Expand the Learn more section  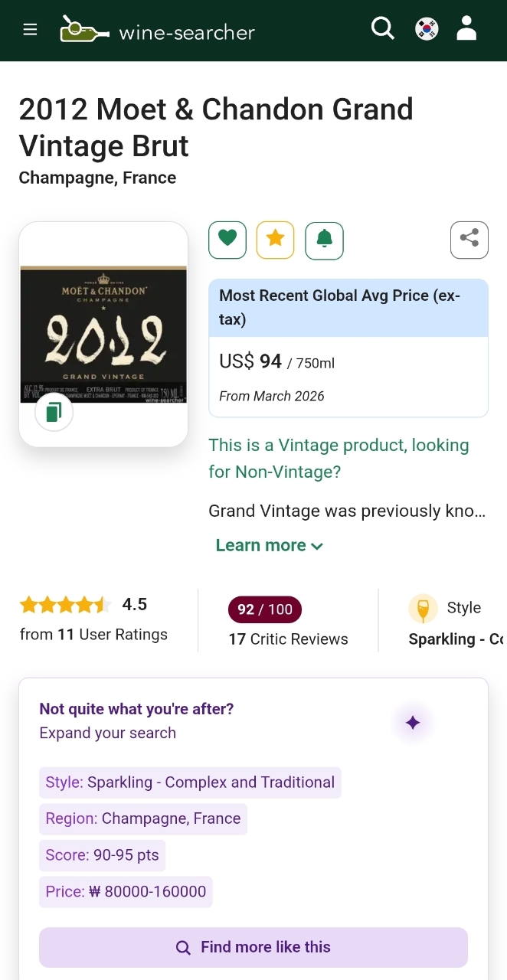(x=269, y=545)
